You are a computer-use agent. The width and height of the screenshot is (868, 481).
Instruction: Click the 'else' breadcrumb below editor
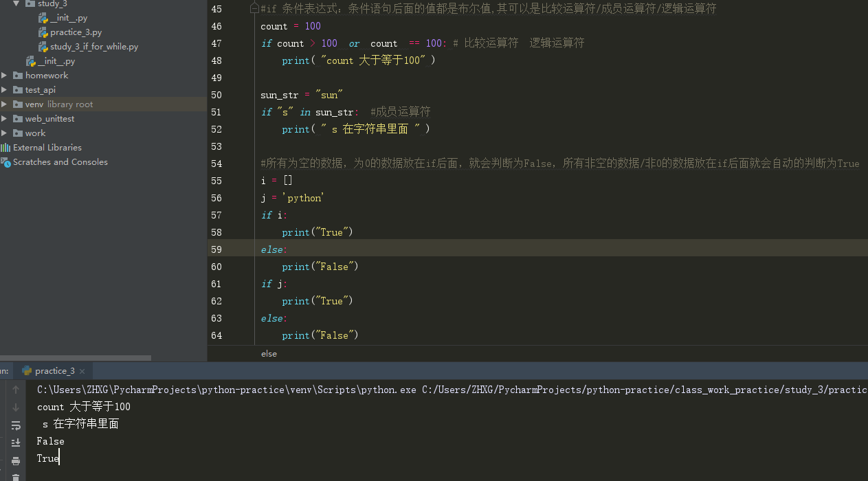[269, 353]
